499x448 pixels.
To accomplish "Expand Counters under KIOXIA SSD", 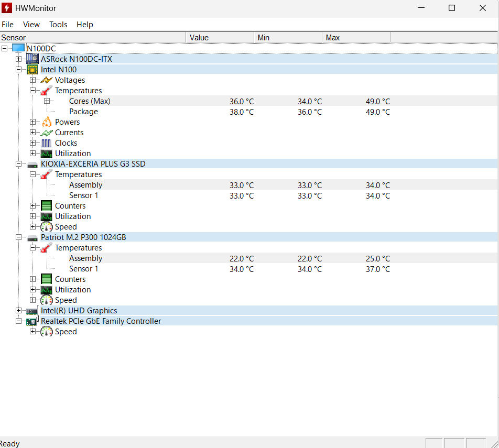I will point(33,206).
